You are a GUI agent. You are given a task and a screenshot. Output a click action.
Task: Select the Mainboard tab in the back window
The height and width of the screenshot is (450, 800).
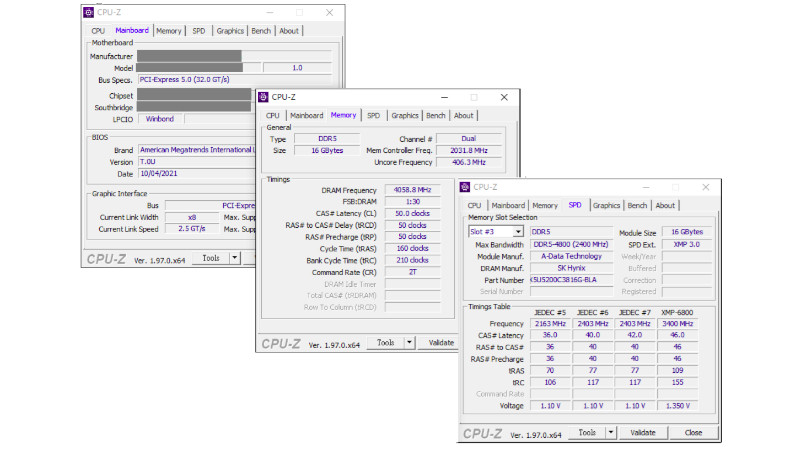132,31
